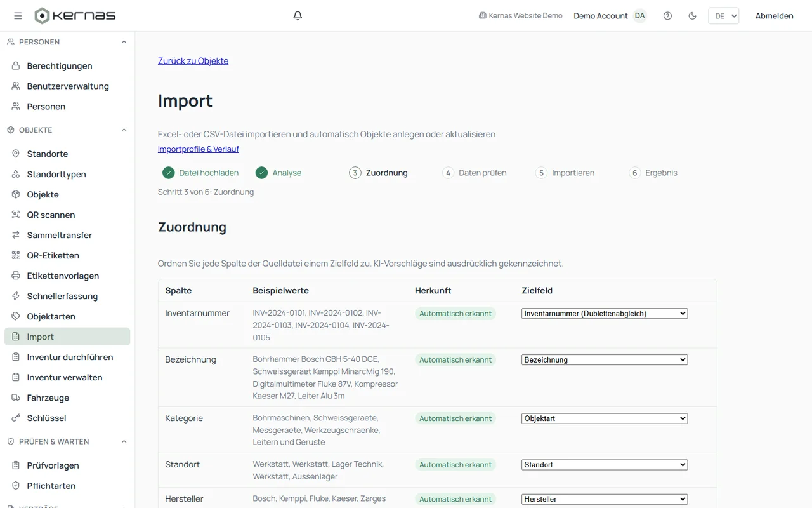Open QR scannen icon in sidebar
The image size is (812, 508).
pyautogui.click(x=16, y=215)
